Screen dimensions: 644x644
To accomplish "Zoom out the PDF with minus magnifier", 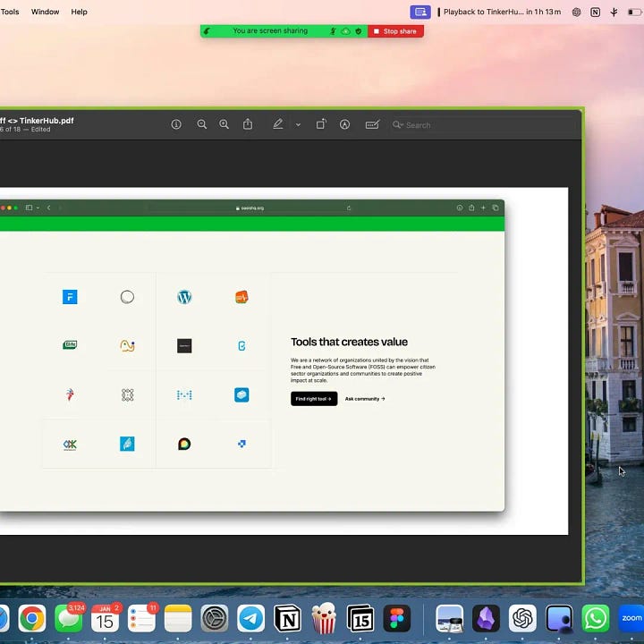I will tap(201, 124).
